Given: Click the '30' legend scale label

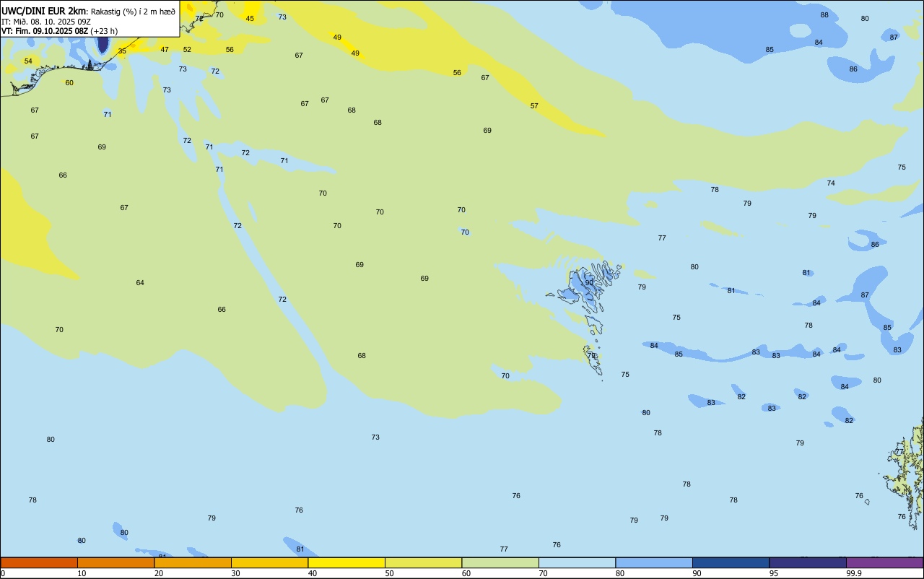Looking at the screenshot, I should 236,573.
